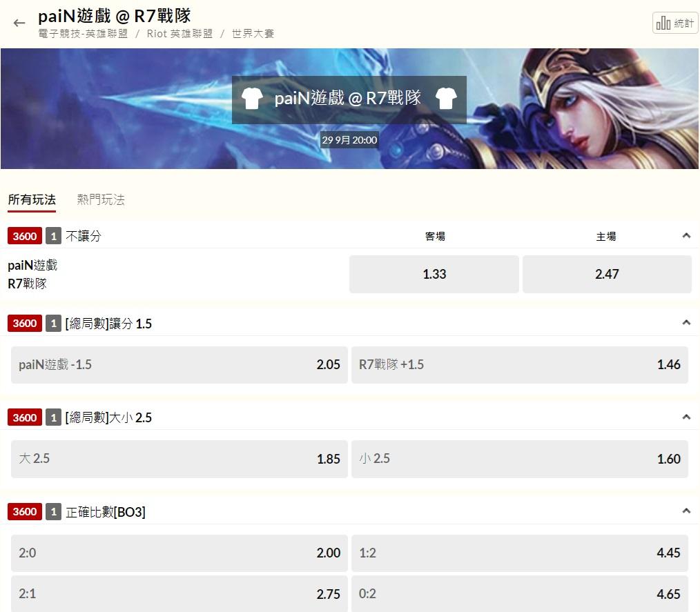Collapse the [總局數]大小 2.5 section

[x=686, y=417]
